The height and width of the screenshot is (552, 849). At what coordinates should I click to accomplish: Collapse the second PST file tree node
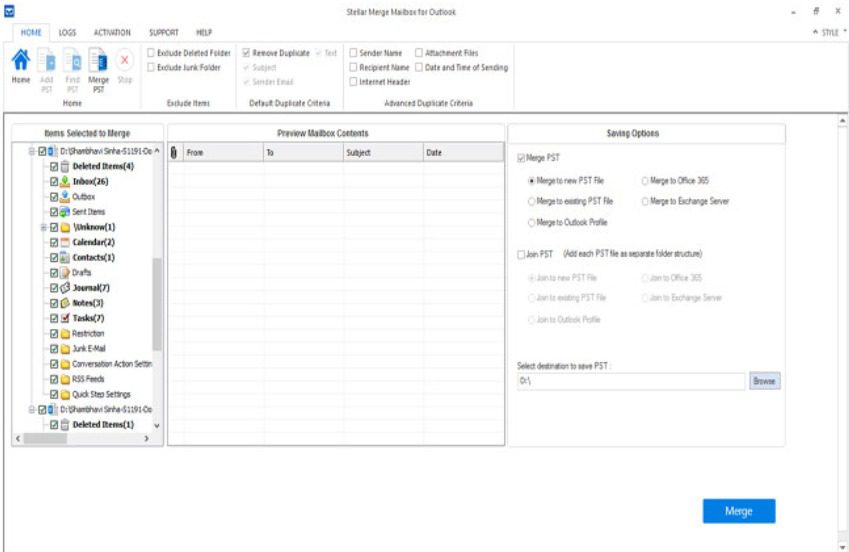click(x=32, y=409)
